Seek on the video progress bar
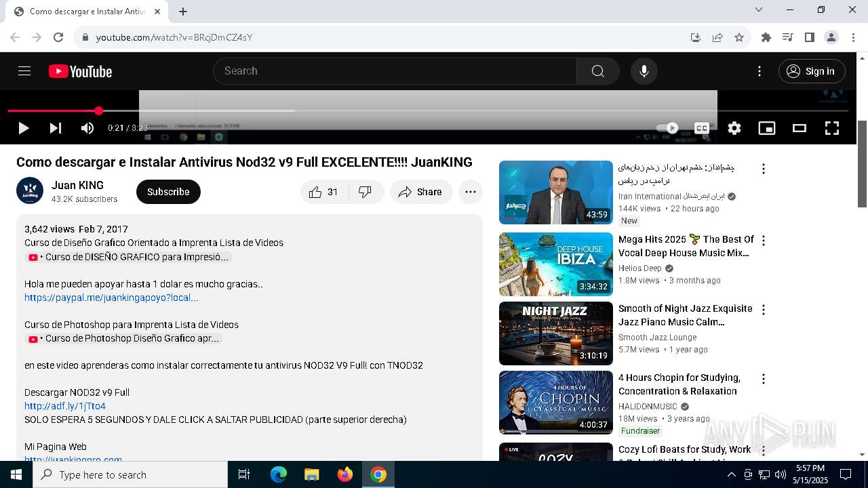 pos(428,110)
